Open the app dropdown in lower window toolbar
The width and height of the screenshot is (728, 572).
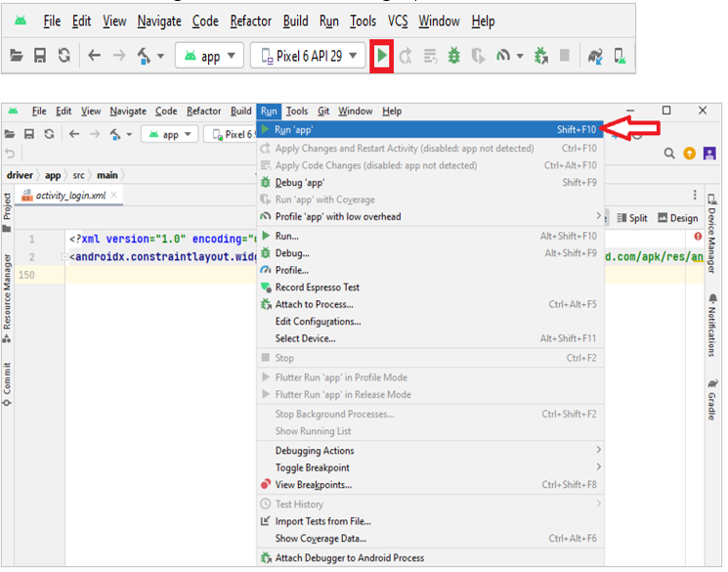pyautogui.click(x=169, y=135)
